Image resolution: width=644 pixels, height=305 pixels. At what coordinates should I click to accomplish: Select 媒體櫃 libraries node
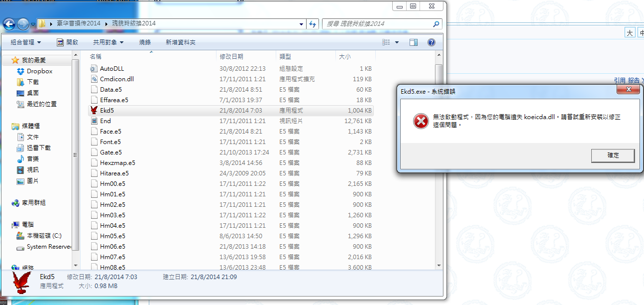pyautogui.click(x=30, y=126)
